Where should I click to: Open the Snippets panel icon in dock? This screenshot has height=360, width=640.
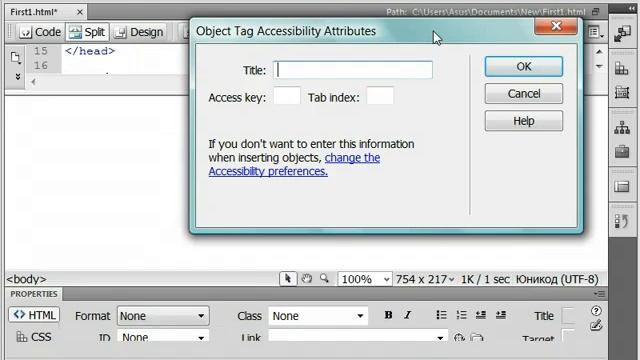point(622,222)
